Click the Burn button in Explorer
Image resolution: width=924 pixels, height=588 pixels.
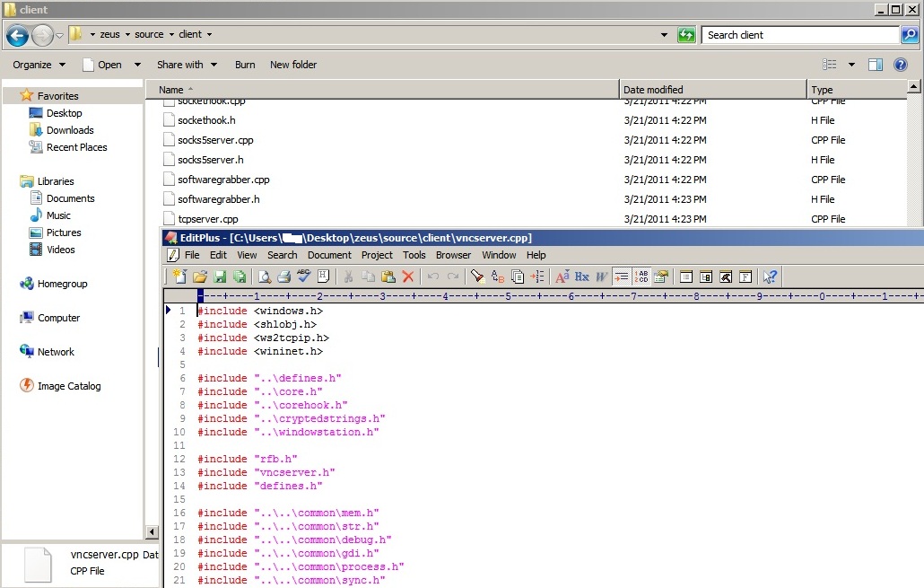click(x=245, y=65)
